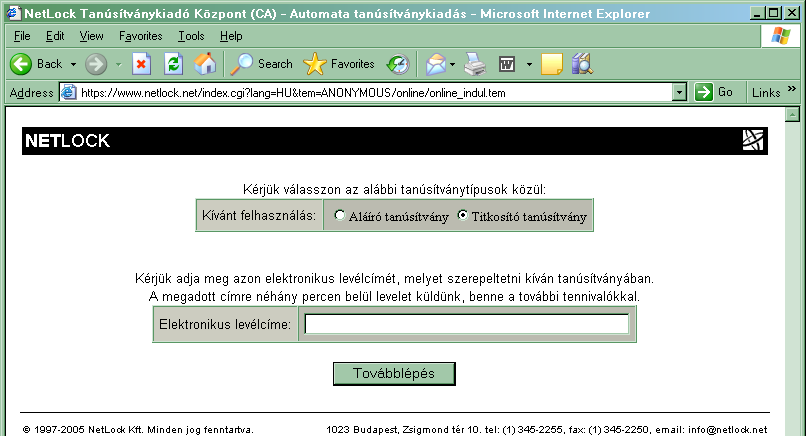
Task: Click the Links toolbar label
Action: pos(766,93)
